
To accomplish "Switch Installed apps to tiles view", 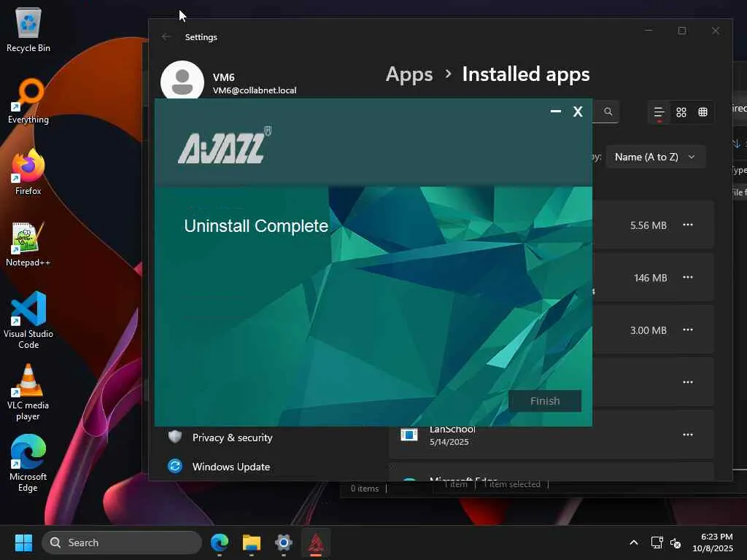I will [703, 112].
